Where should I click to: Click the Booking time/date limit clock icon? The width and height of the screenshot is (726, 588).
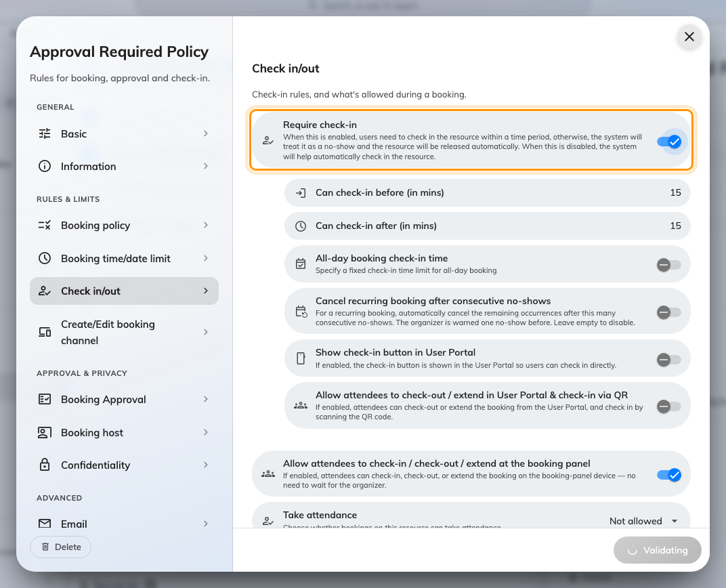coord(45,258)
